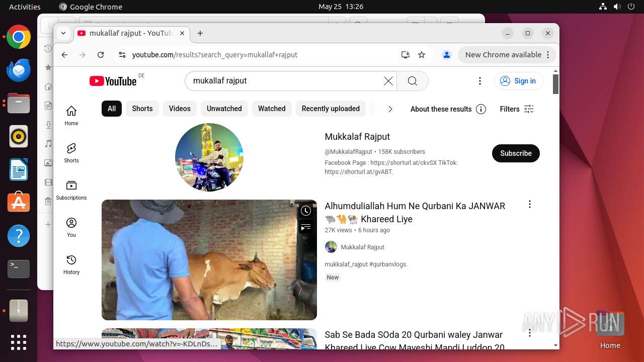Select the Shorts filter chip
644x362 pixels.
(142, 109)
